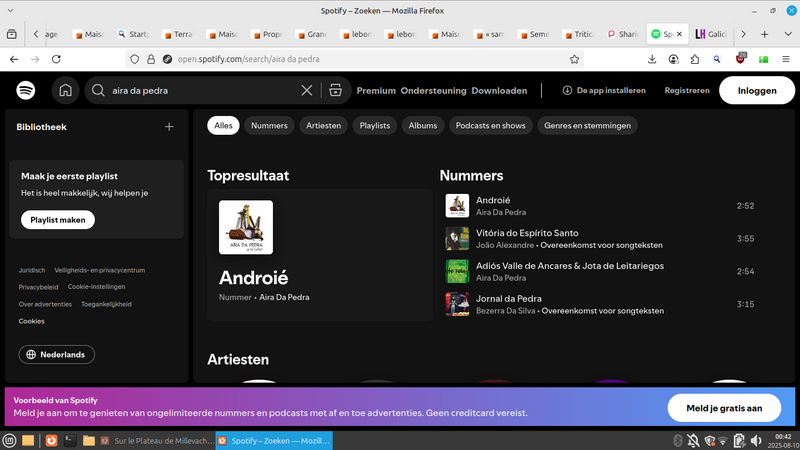Click plus icon next to Bibliotheek
Image resolution: width=800 pixels, height=450 pixels.
169,127
